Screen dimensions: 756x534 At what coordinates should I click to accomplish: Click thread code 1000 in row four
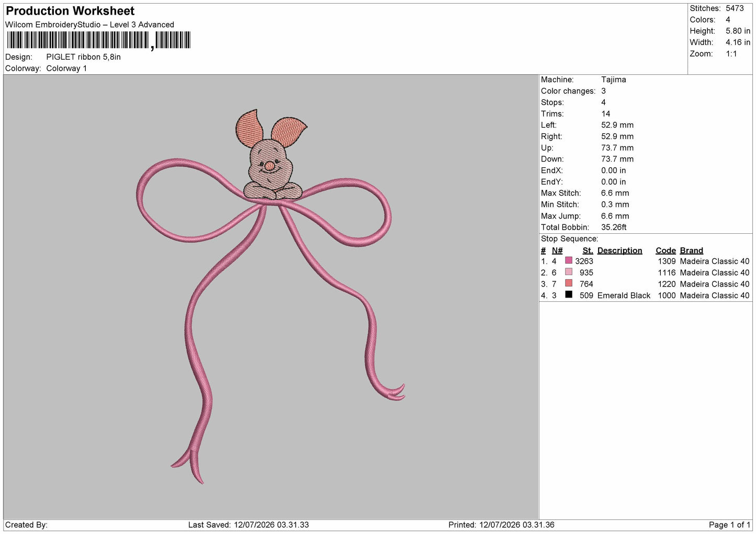(667, 296)
